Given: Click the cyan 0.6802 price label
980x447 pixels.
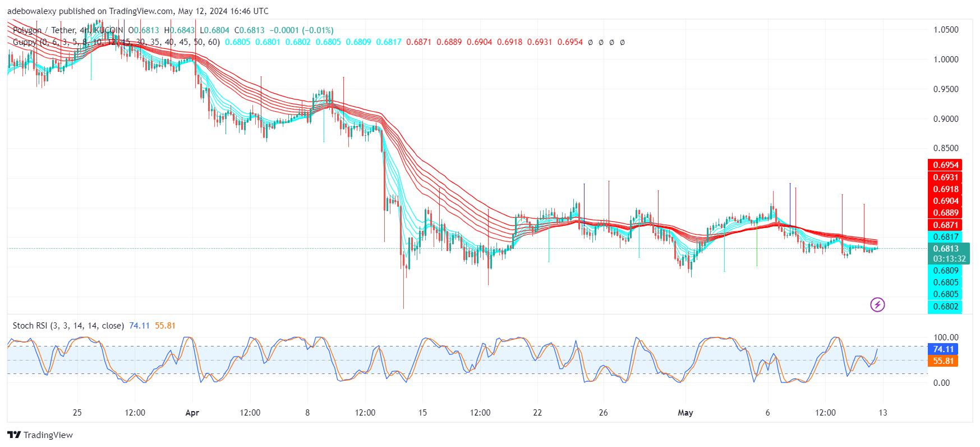Looking at the screenshot, I should click(945, 307).
